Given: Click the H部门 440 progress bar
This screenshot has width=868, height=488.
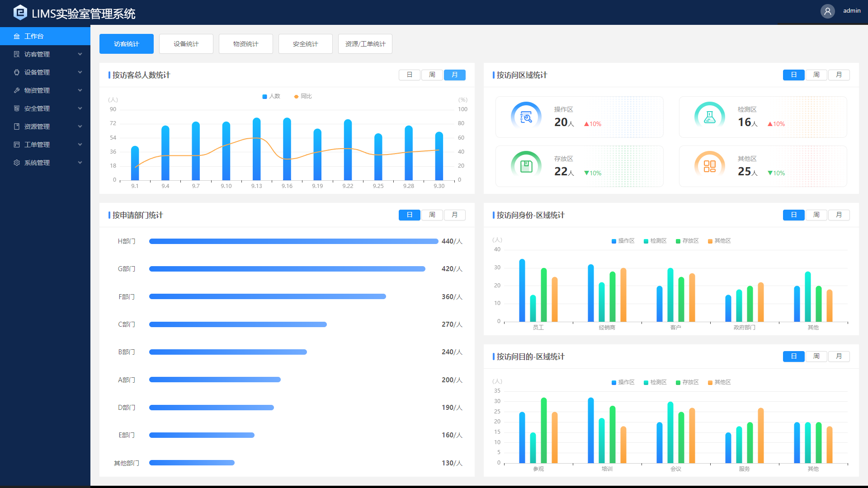Looking at the screenshot, I should coord(293,241).
